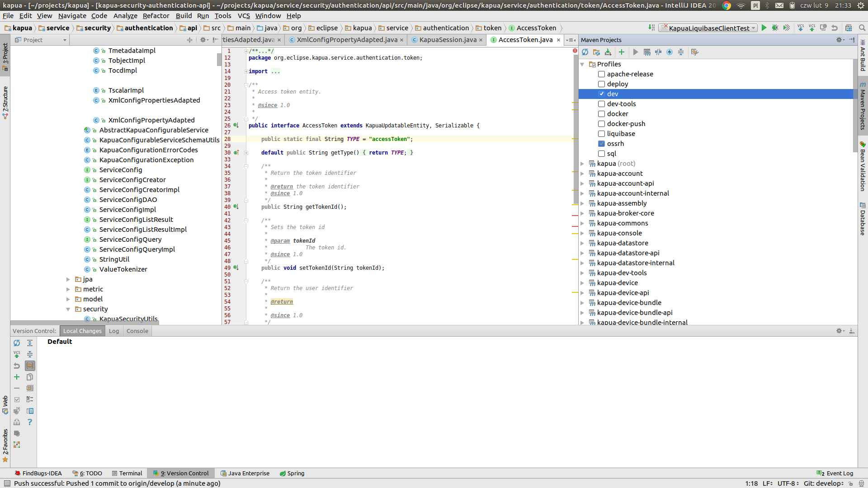Screen dimensions: 868x488
Task: Open Maven settings via wrench icon
Action: pos(695,52)
